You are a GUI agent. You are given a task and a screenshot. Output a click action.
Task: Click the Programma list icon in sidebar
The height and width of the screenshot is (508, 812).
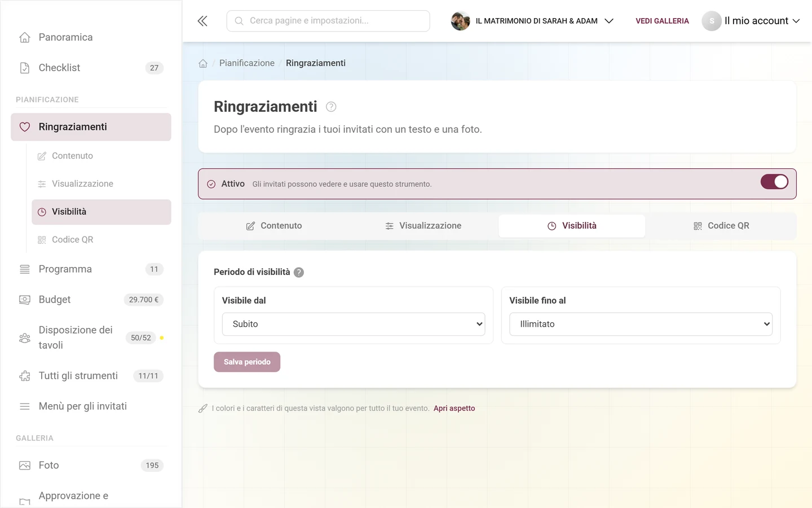[25, 269]
